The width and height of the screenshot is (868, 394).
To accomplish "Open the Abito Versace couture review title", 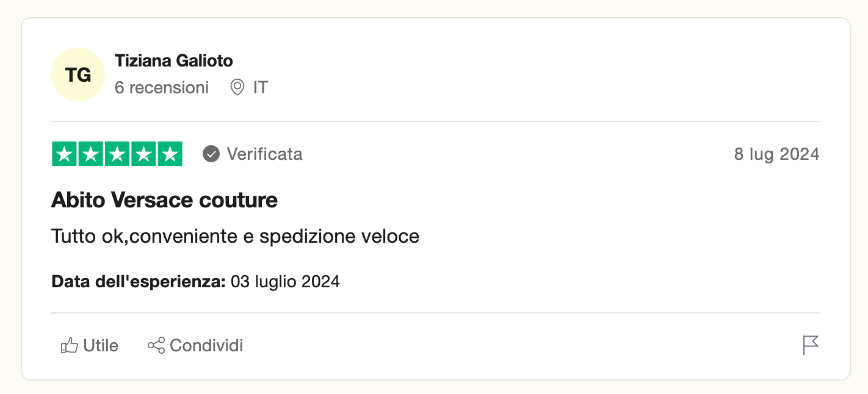I will pos(165,200).
